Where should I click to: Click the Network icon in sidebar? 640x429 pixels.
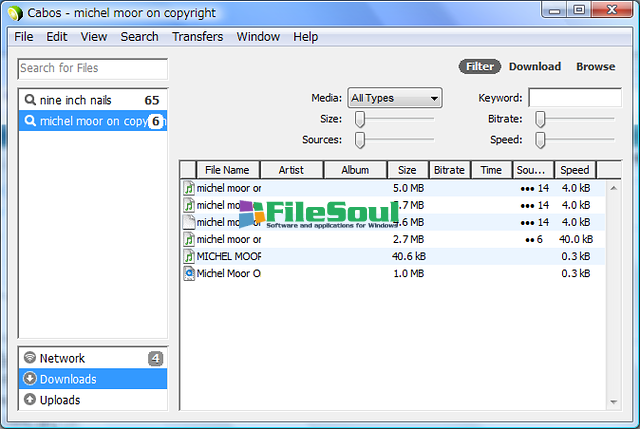30,358
